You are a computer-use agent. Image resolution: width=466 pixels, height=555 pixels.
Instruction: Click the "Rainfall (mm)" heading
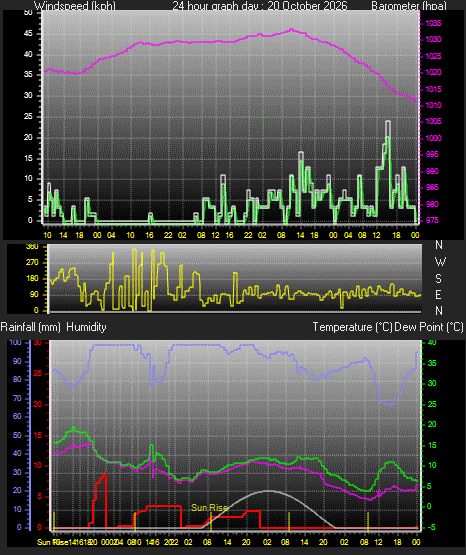(30, 327)
